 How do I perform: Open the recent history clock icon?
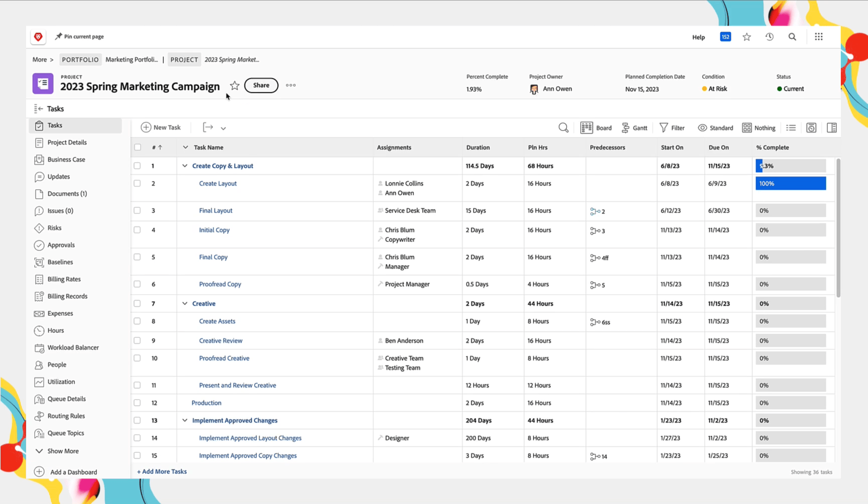770,37
